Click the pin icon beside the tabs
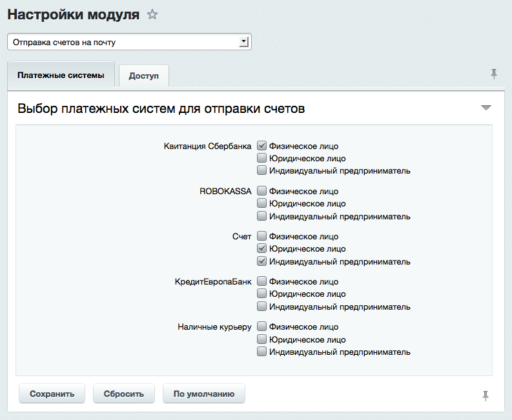Screen dimensions: 512x420 (x=494, y=74)
